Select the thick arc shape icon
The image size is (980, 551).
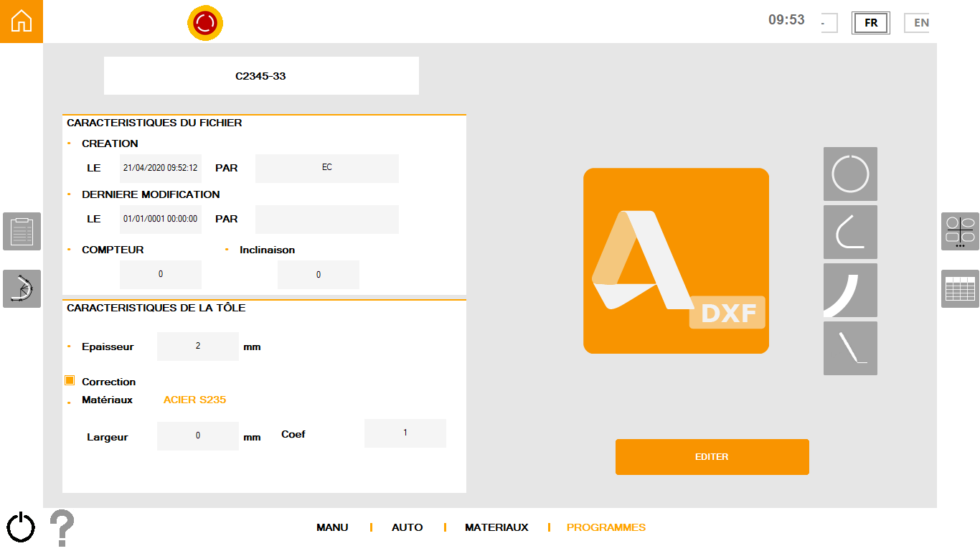850,290
